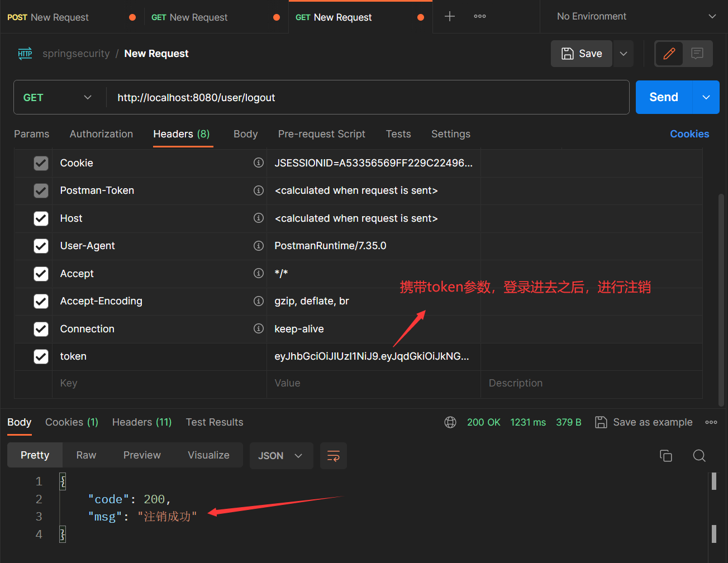This screenshot has height=563, width=728.
Task: Switch to the Authorization tab
Action: tap(101, 134)
